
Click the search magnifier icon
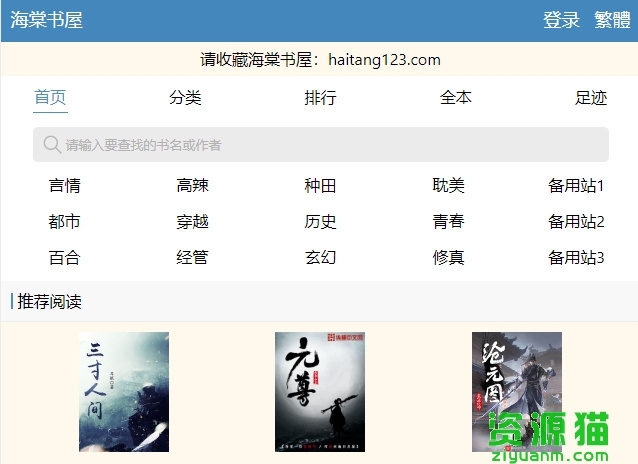click(52, 145)
